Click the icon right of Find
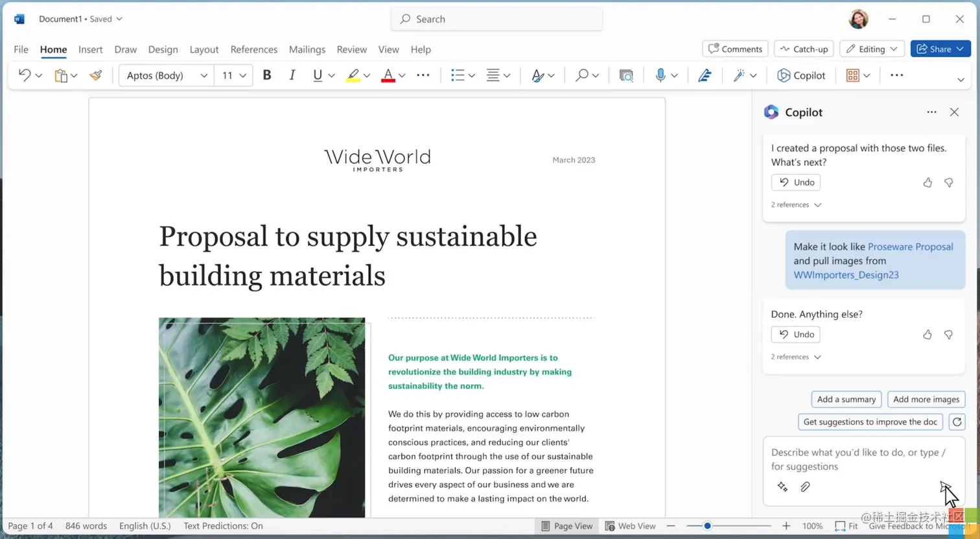Image resolution: width=980 pixels, height=539 pixels. coord(626,76)
